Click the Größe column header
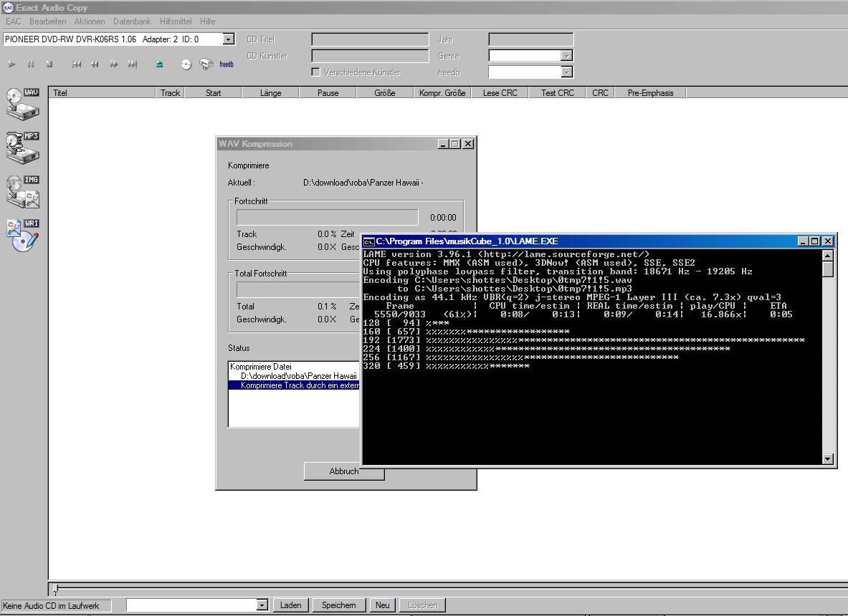This screenshot has width=848, height=616. pyautogui.click(x=385, y=93)
